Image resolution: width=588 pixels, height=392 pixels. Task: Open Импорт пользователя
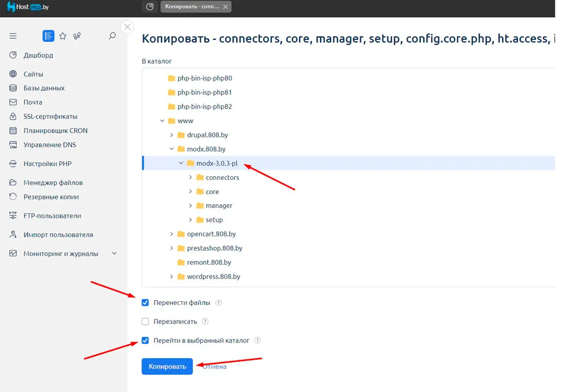[x=58, y=235]
